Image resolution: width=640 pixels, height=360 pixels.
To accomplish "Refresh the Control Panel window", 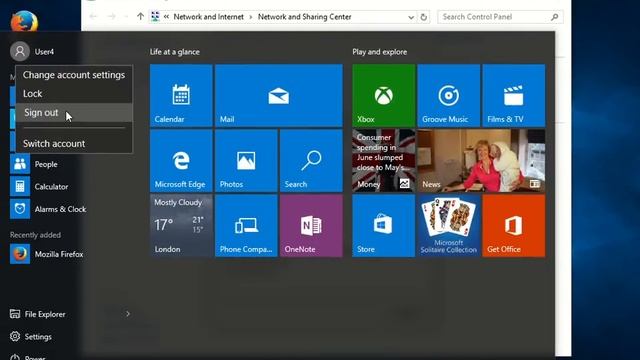I will pyautogui.click(x=424, y=17).
